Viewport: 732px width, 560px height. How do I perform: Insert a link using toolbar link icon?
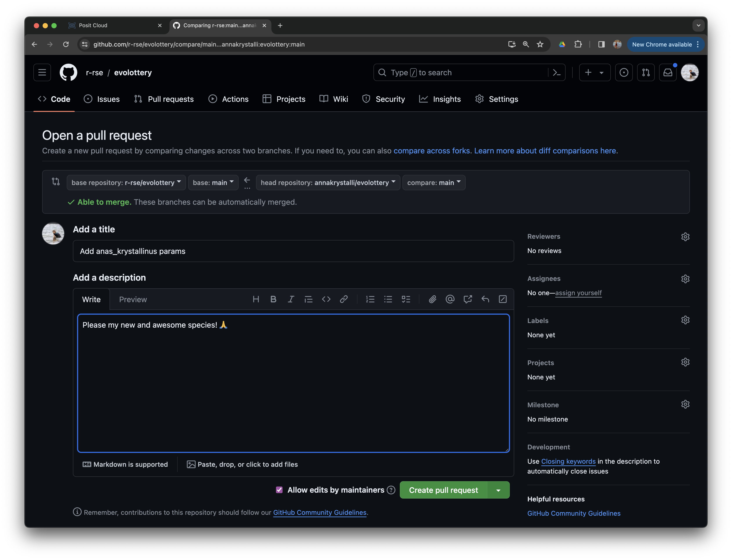[x=344, y=299]
